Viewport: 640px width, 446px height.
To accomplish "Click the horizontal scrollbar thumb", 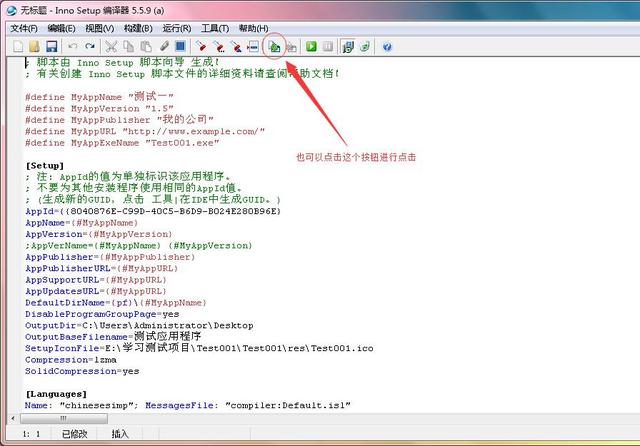I will tap(64, 418).
